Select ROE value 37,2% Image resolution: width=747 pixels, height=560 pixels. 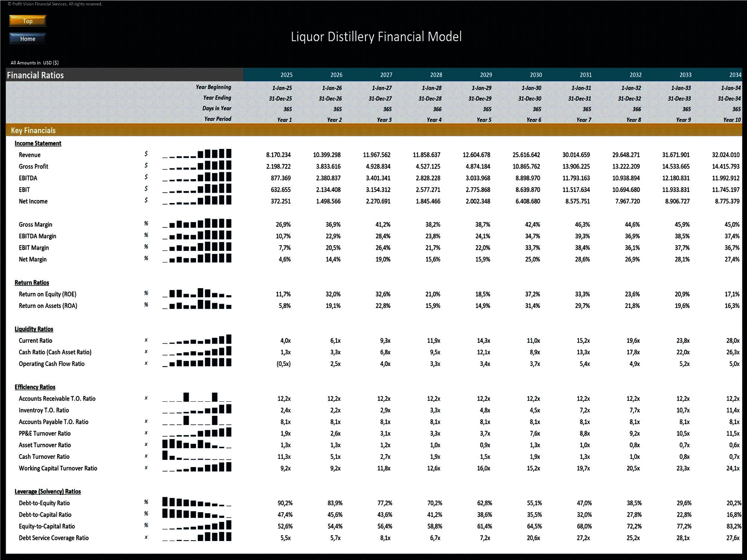[x=533, y=294]
